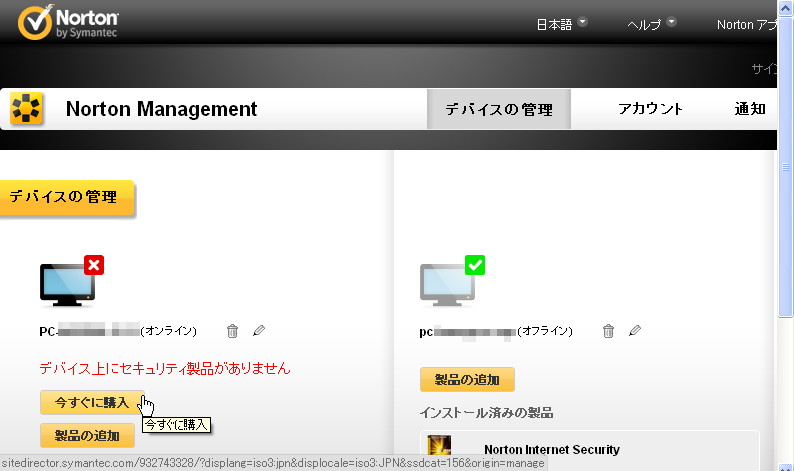Viewport: 794px width, 471px height.
Task: Click the sitedirector.symantec.com status bar URL
Action: 273,463
